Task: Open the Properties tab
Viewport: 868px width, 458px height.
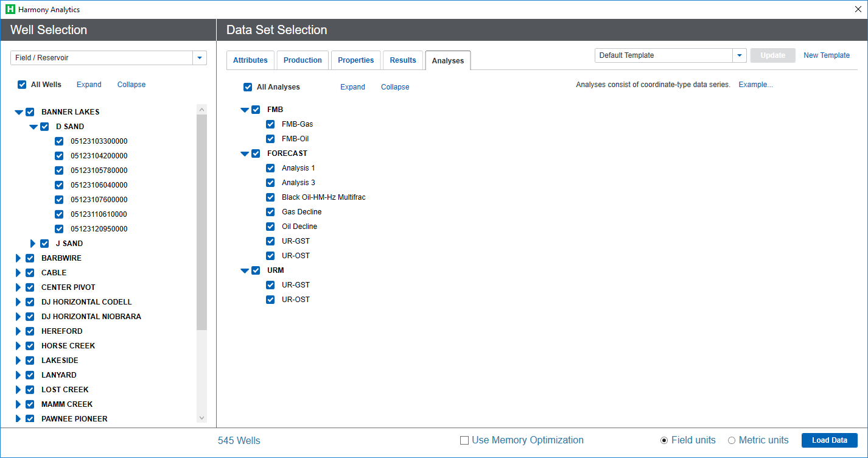Action: click(x=356, y=60)
